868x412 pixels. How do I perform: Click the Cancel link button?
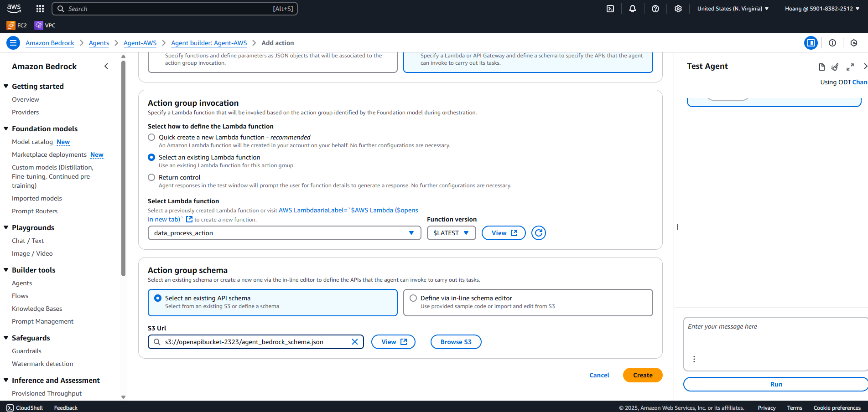[599, 375]
